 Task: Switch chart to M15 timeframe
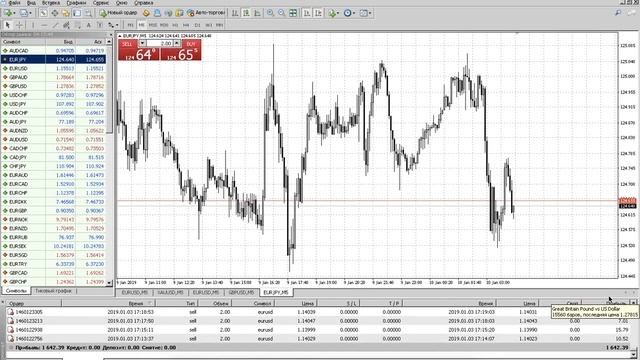(153, 25)
